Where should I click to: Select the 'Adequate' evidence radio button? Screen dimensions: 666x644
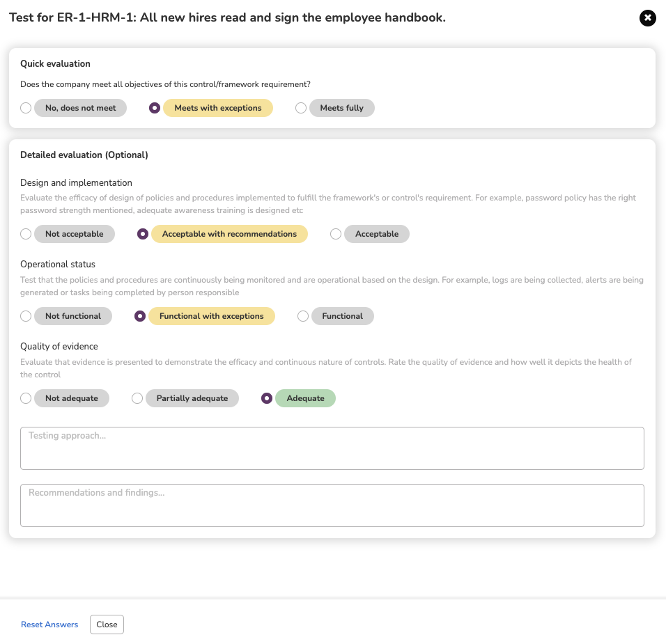[x=267, y=398]
